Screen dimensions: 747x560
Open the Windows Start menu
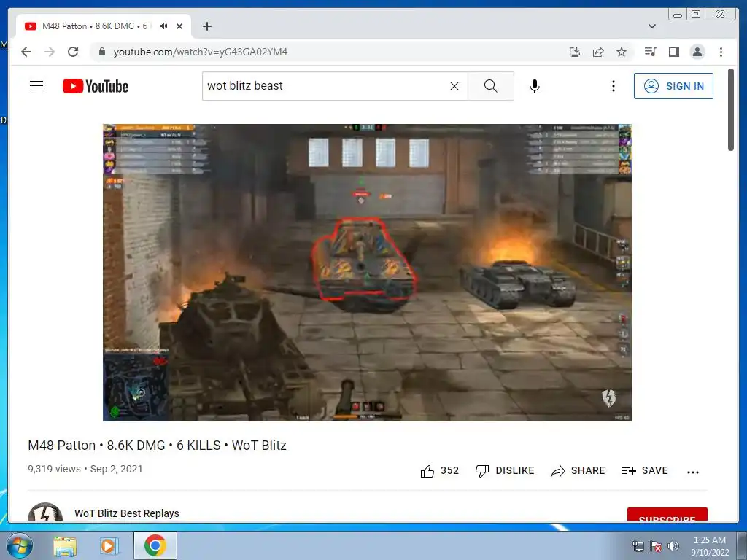[19, 545]
